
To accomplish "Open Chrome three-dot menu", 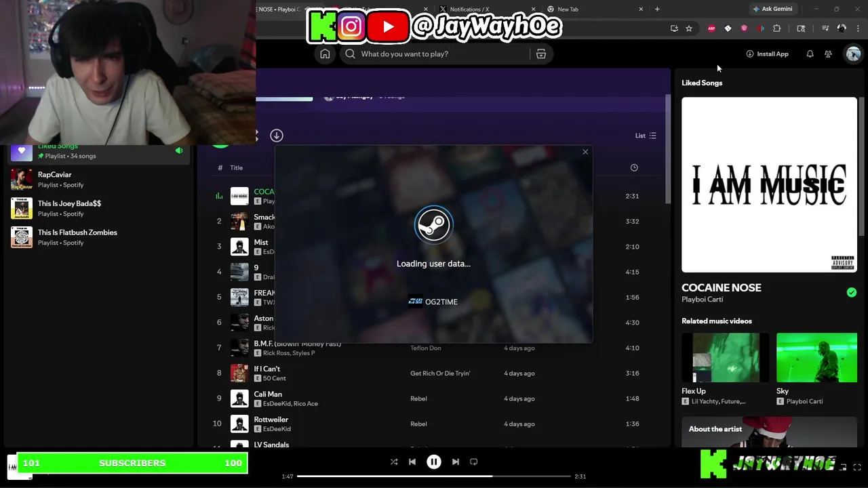I will coord(859,28).
